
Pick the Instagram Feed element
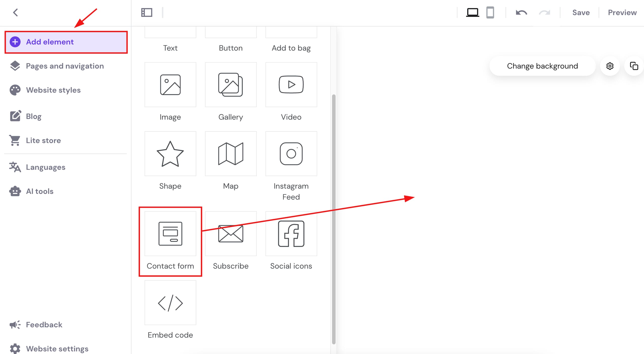click(291, 154)
